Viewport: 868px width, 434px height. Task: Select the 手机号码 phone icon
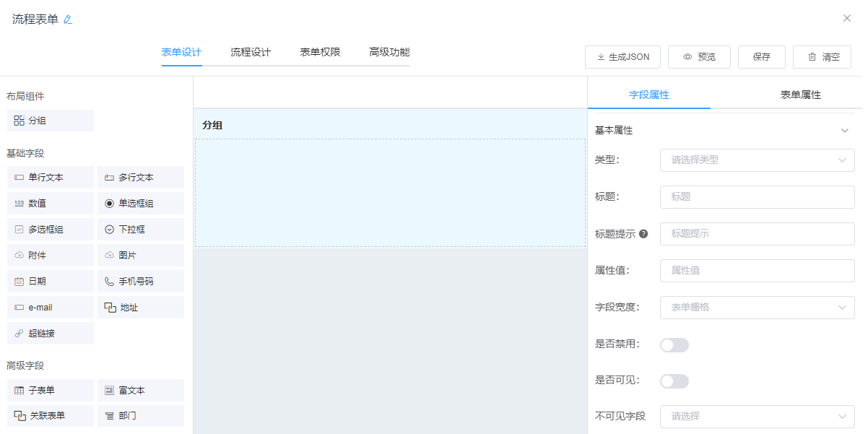tap(110, 282)
